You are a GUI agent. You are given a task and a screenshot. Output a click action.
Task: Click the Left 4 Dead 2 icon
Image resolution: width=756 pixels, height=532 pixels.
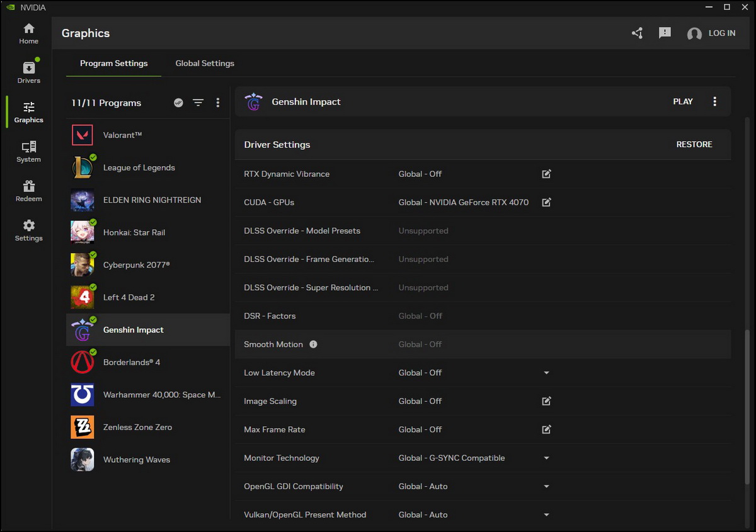(x=83, y=297)
